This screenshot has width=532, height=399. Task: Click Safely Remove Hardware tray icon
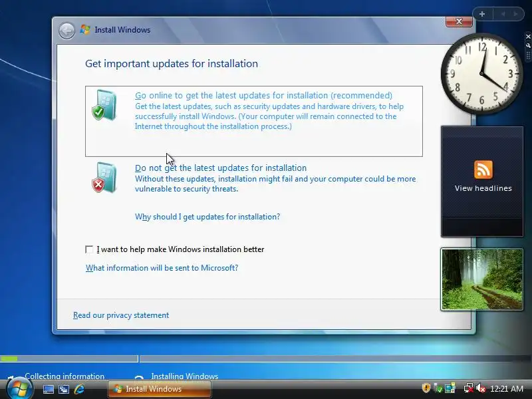click(x=438, y=388)
